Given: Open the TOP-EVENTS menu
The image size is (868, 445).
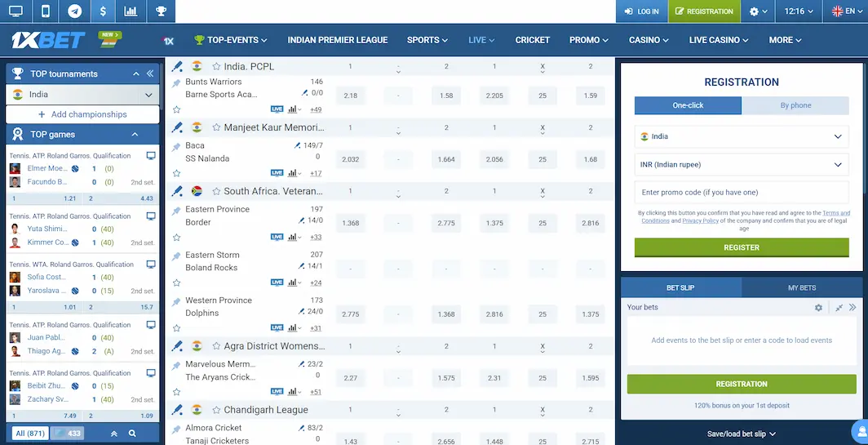Looking at the screenshot, I should coord(230,40).
